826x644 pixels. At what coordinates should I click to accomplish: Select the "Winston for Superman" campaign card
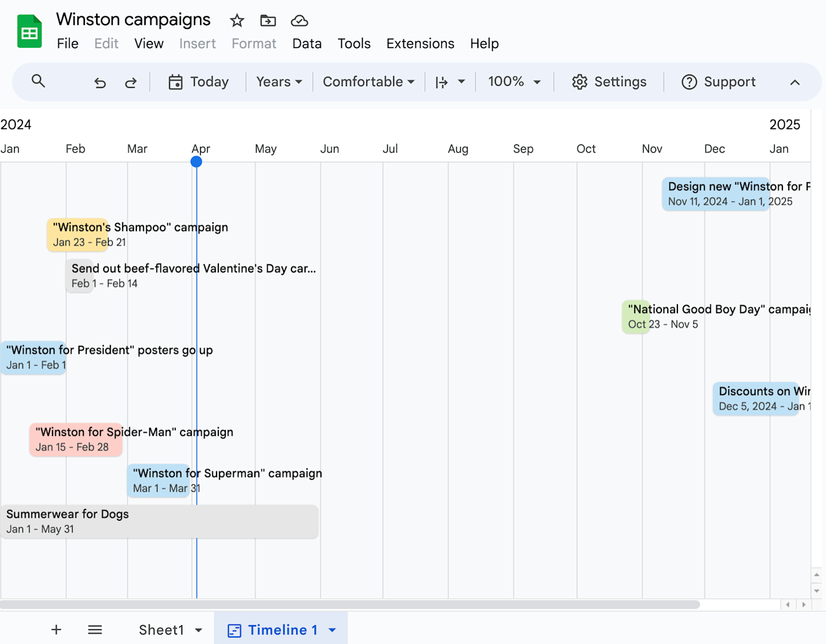(159, 481)
